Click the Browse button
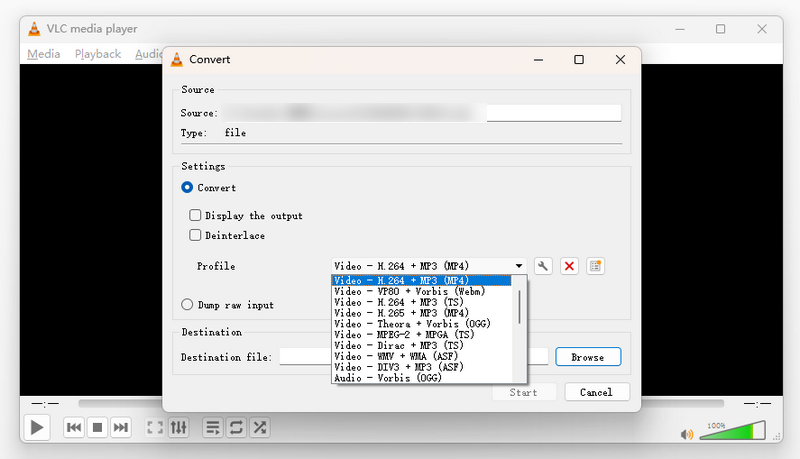 [588, 357]
